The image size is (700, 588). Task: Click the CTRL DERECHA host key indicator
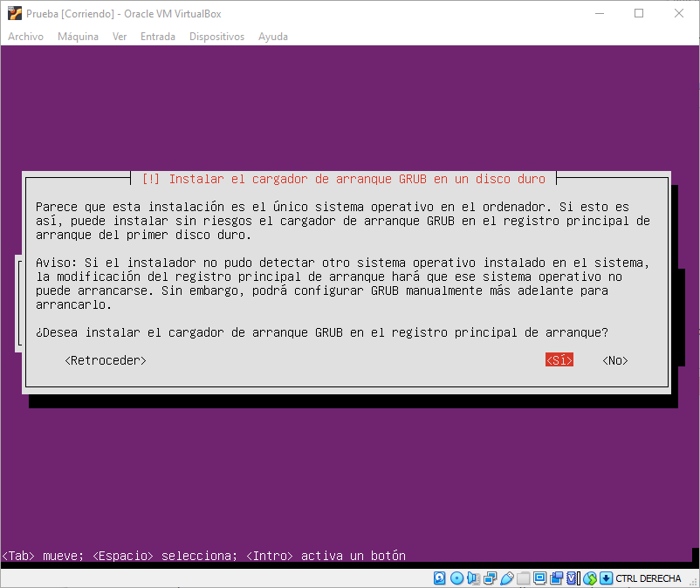648,578
